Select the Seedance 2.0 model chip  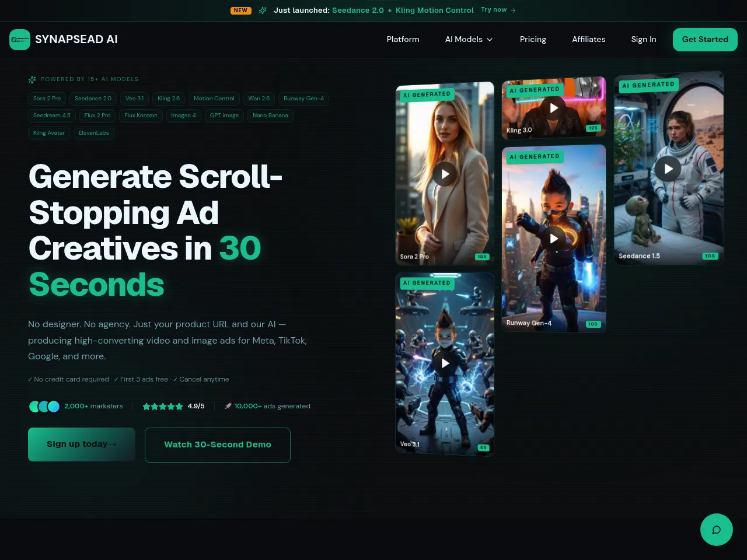point(93,99)
